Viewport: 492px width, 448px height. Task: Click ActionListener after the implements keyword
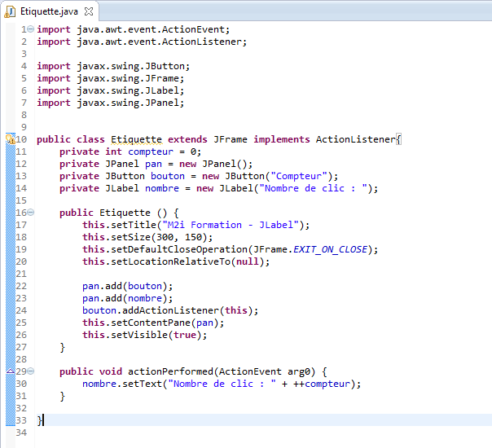tap(355, 139)
